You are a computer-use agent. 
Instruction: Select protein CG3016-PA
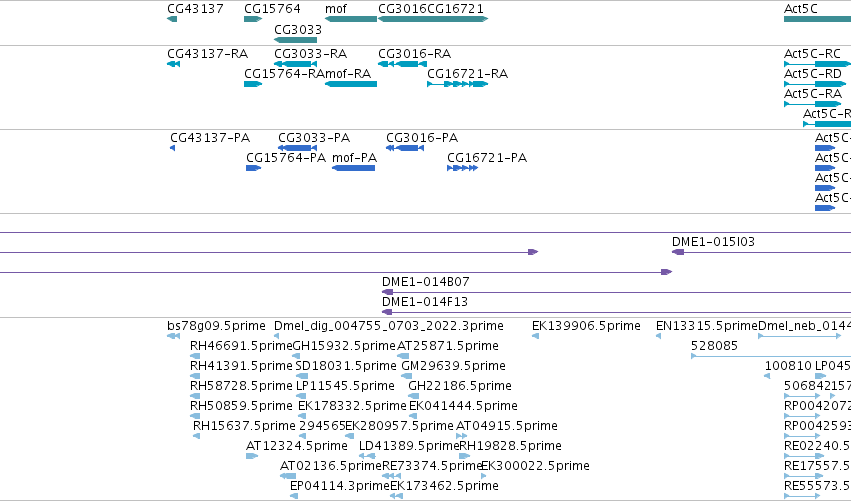point(405,148)
